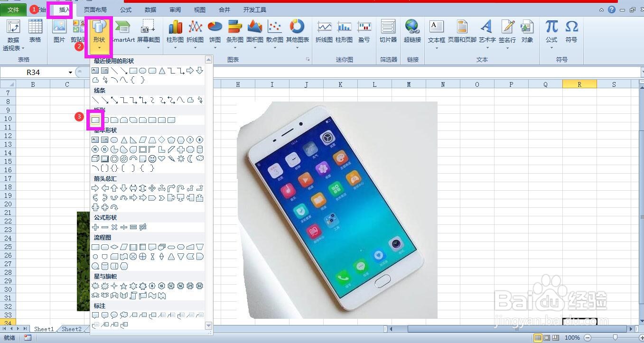Open the text box (文本框) dropdown
Screen dimensions: 644x343
click(436, 47)
